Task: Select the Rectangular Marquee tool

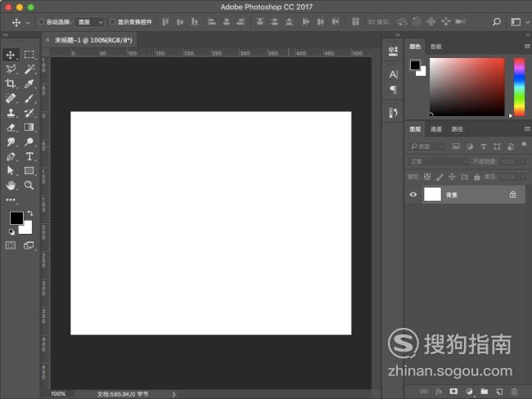Action: pos(29,55)
